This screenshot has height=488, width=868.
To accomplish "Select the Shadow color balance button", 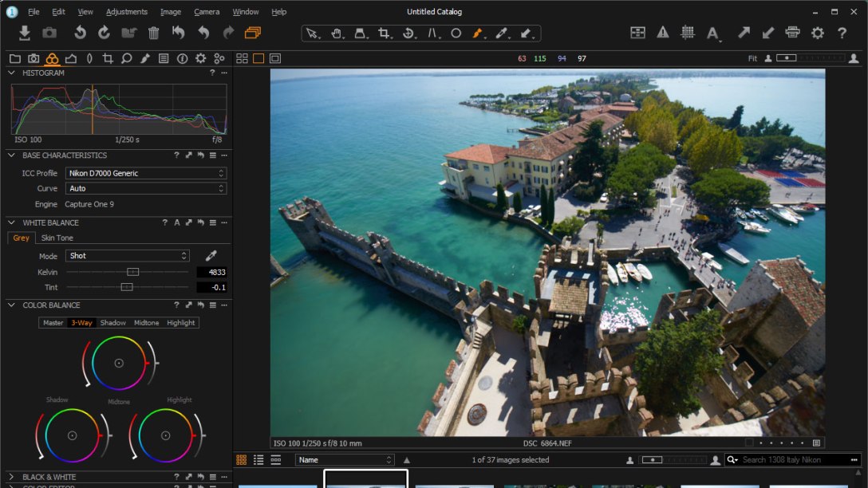I will click(x=112, y=323).
